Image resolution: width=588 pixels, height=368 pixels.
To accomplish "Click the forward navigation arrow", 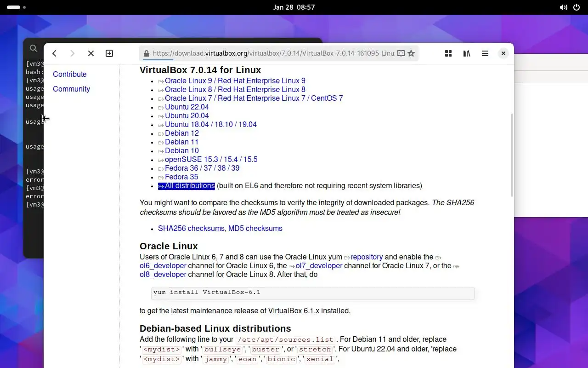I will coord(72,53).
